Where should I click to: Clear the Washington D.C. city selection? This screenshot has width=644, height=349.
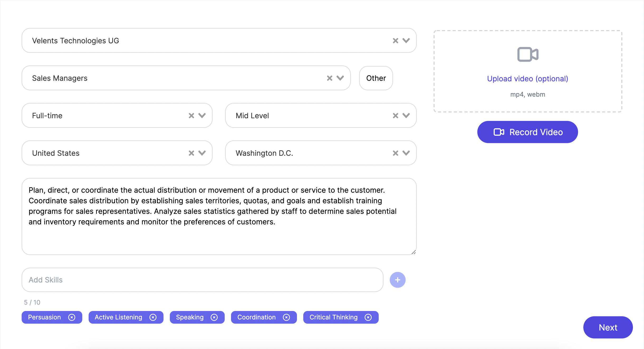click(x=395, y=153)
